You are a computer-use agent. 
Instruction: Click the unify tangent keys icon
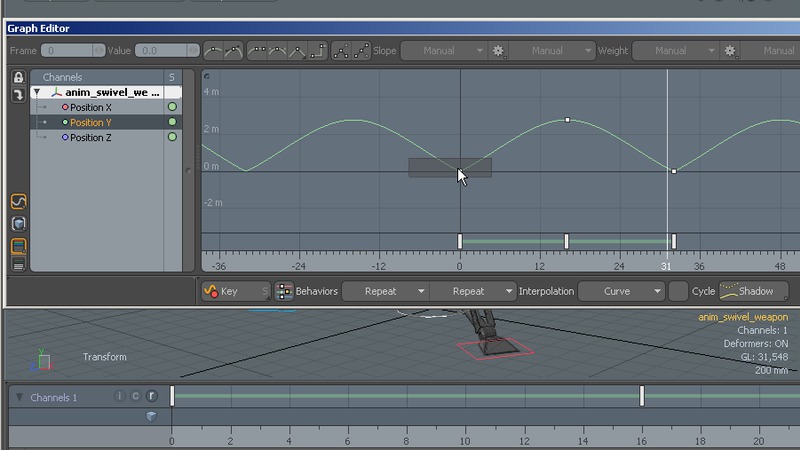pos(361,51)
